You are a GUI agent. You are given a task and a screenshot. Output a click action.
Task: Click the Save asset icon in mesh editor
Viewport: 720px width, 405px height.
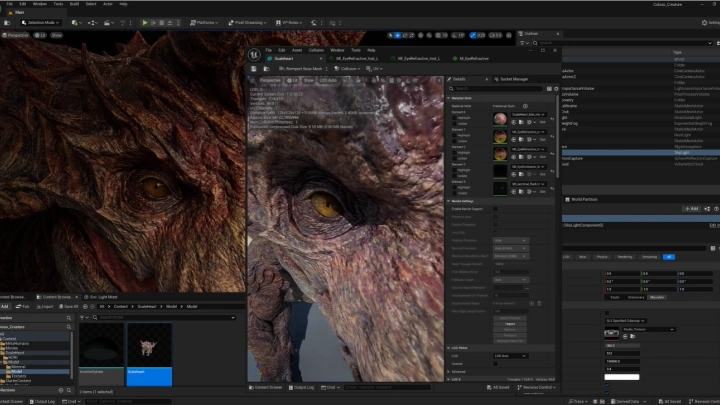coord(253,69)
